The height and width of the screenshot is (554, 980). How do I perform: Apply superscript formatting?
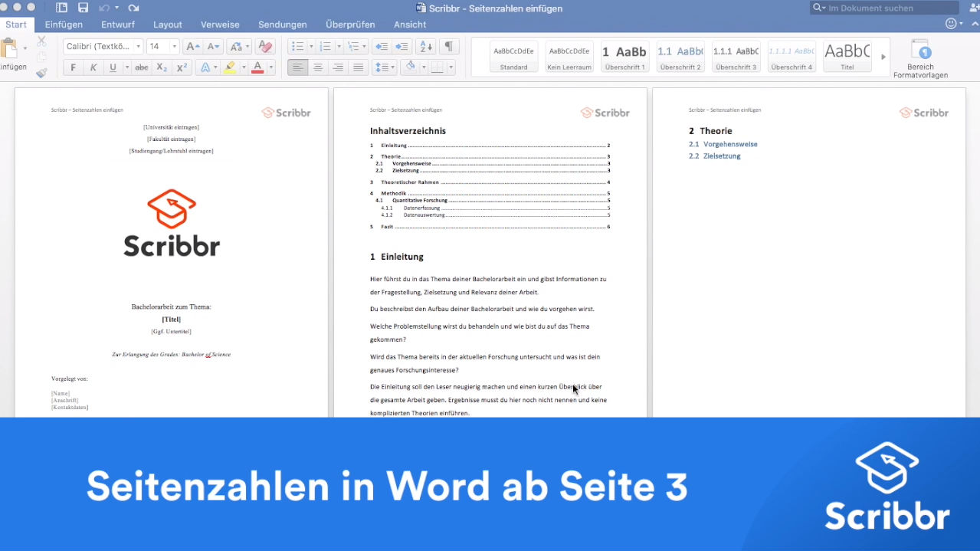coord(182,67)
